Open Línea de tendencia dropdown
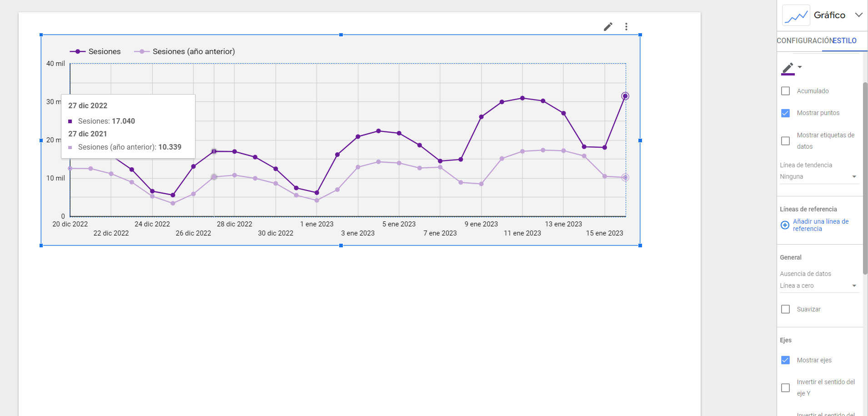Screen dimensions: 868x416 (818, 176)
